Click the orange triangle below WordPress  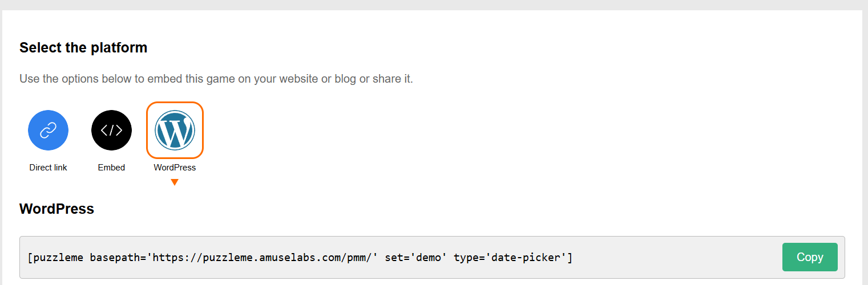coord(175,182)
